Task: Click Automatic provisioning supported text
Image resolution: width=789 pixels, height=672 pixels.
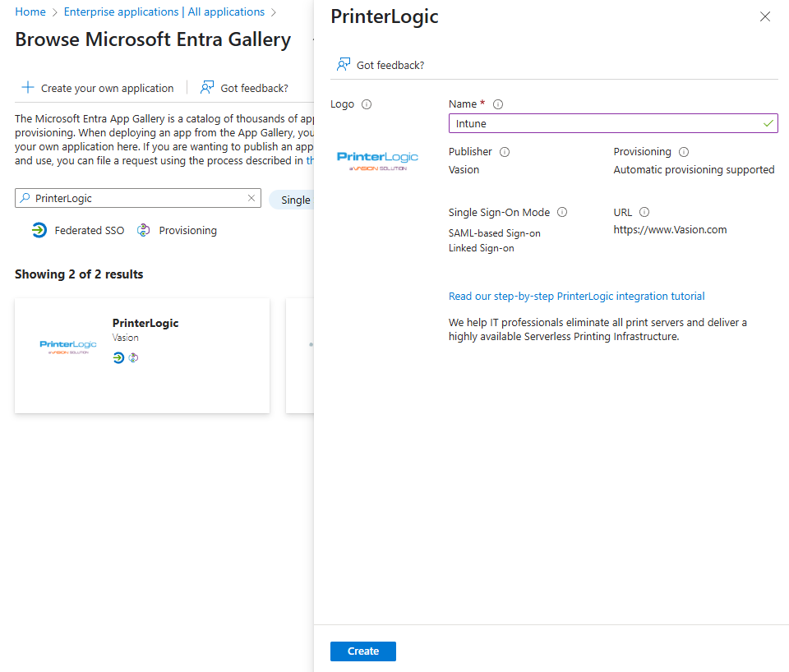Action: pos(694,169)
